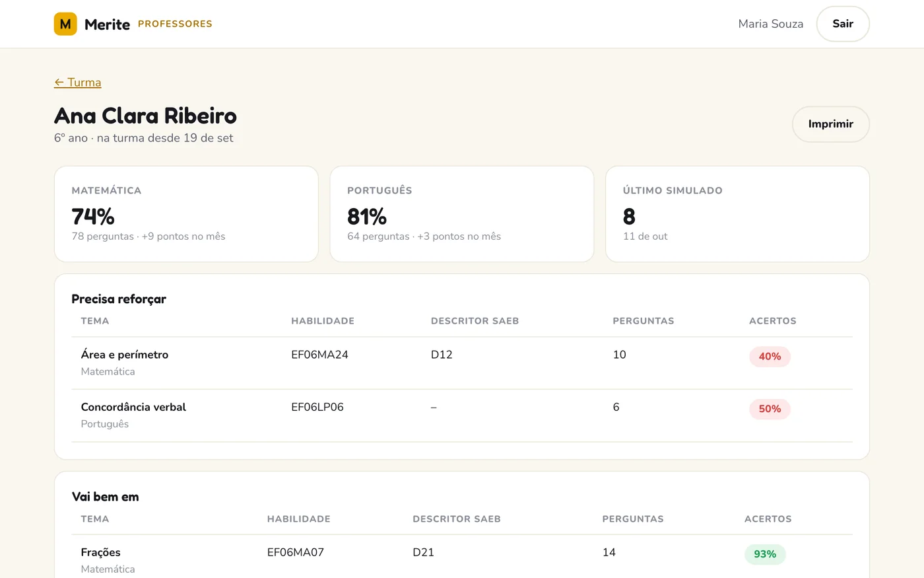The height and width of the screenshot is (578, 924).
Task: Click the 40% acertos badge
Action: tap(770, 357)
